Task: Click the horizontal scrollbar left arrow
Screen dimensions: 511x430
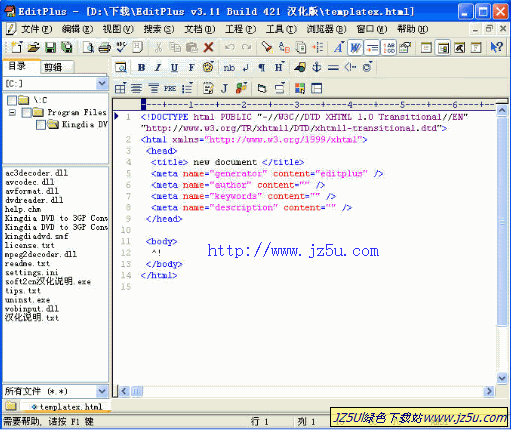Action: click(124, 391)
